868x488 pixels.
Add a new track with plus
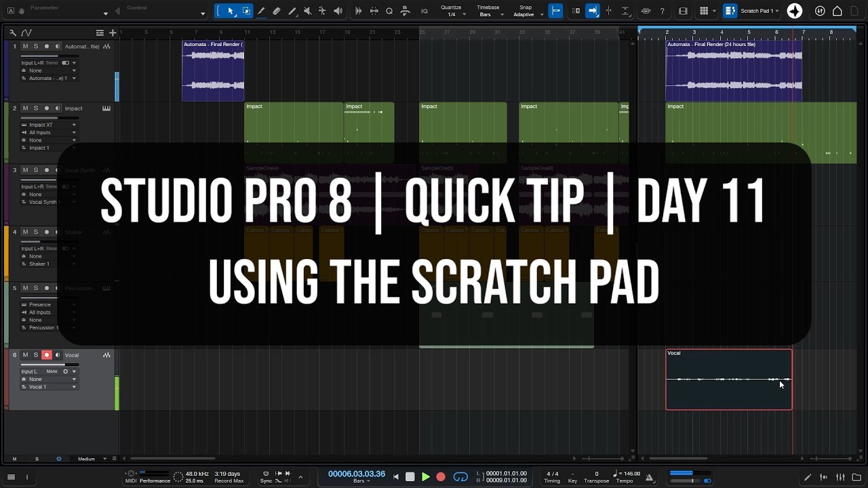click(113, 33)
